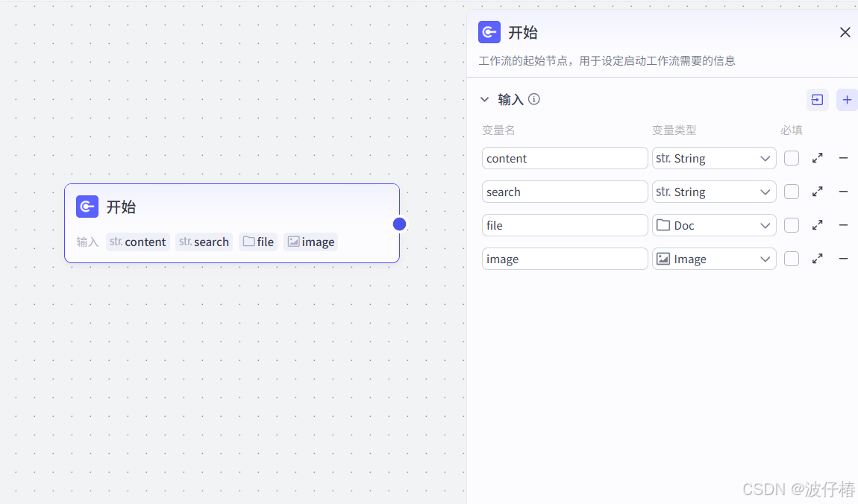Click the 开始 icon in the panel header
The height and width of the screenshot is (504, 858).
point(489,32)
